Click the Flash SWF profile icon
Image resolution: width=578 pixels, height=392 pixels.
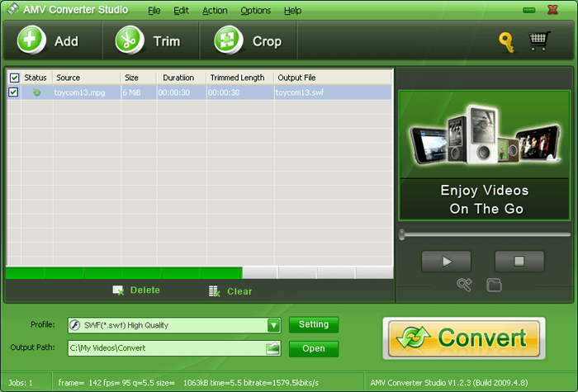(x=75, y=325)
